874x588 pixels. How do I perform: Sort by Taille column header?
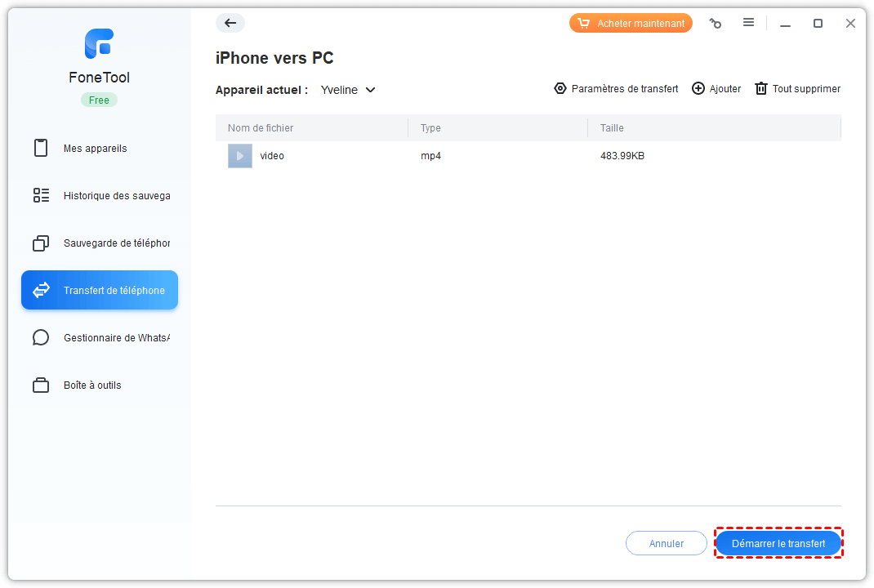coord(612,128)
